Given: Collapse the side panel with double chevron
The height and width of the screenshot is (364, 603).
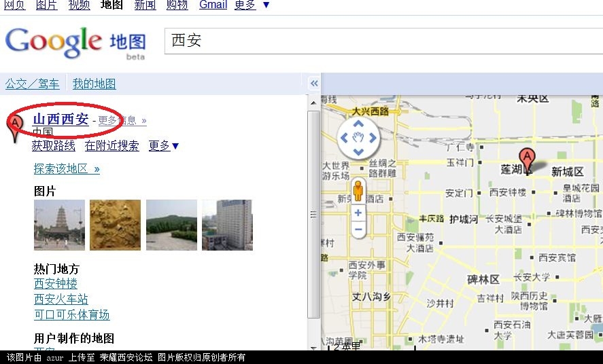Looking at the screenshot, I should tap(314, 84).
